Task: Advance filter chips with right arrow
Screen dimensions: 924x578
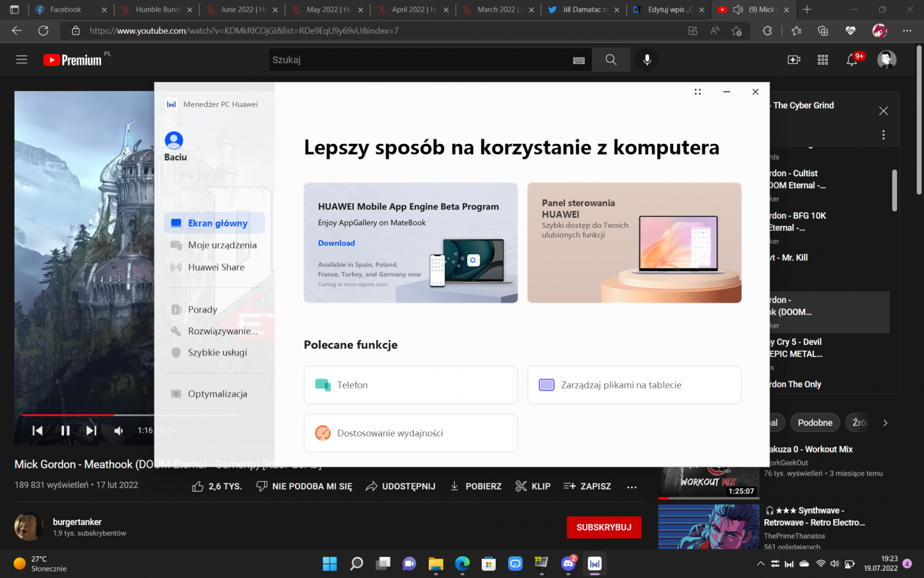Action: coord(885,423)
